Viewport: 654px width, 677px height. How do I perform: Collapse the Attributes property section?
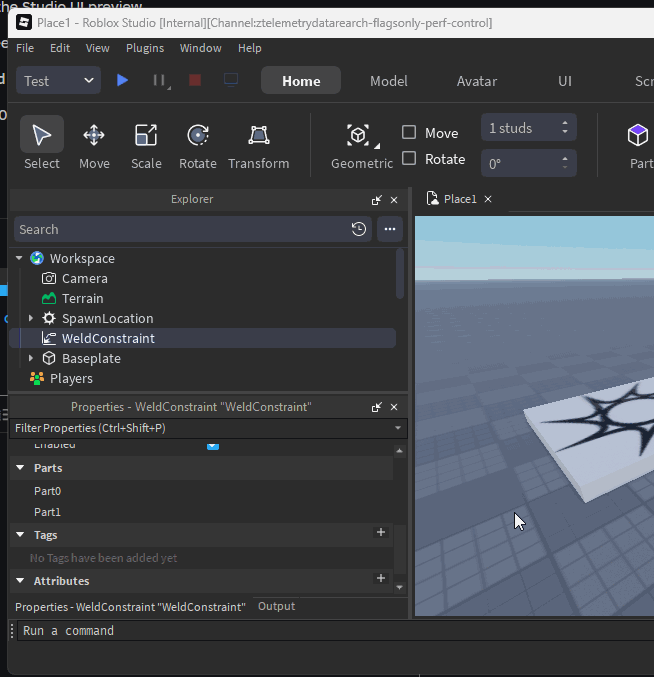[20, 581]
